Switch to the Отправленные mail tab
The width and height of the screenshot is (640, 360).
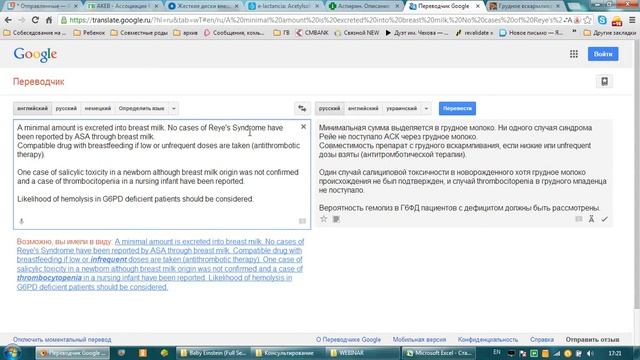[x=42, y=6]
